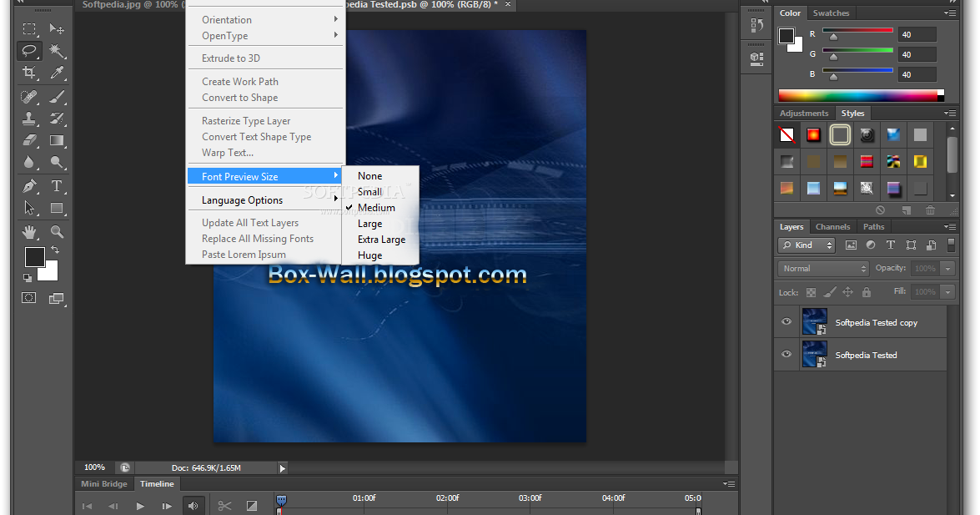Image resolution: width=980 pixels, height=515 pixels.
Task: Open the Styles panel flyout menu
Action: click(x=950, y=114)
